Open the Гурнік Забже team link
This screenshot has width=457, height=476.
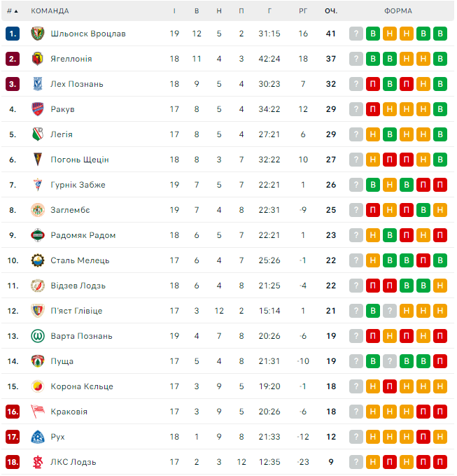78,185
